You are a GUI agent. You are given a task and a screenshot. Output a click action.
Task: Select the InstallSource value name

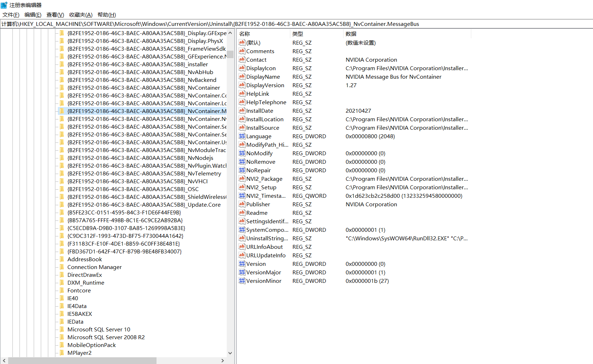pyautogui.click(x=263, y=128)
